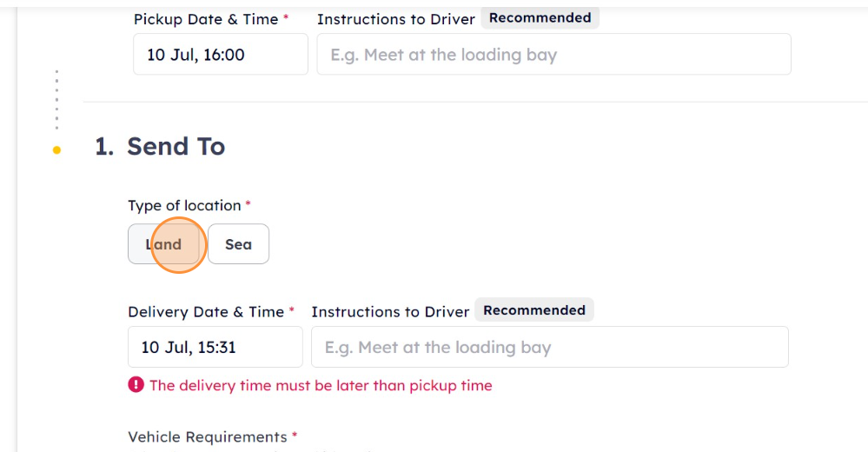Click the pickup Instructions to Driver field
Screen dimensions: 868x452
click(x=553, y=54)
